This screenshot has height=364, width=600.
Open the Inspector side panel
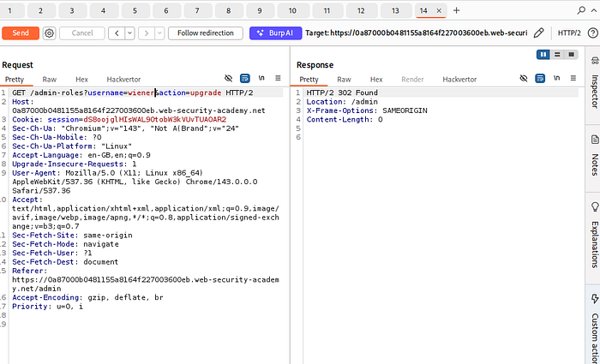click(594, 82)
